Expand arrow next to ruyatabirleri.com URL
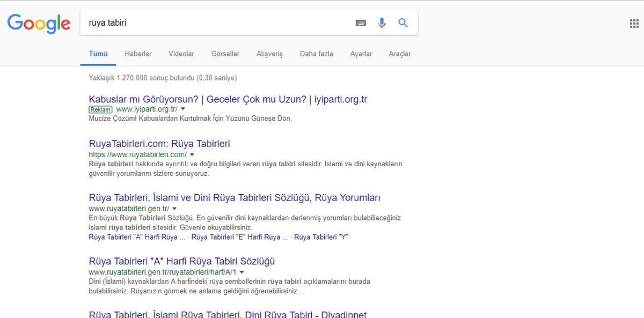The image size is (644, 318). click(192, 155)
